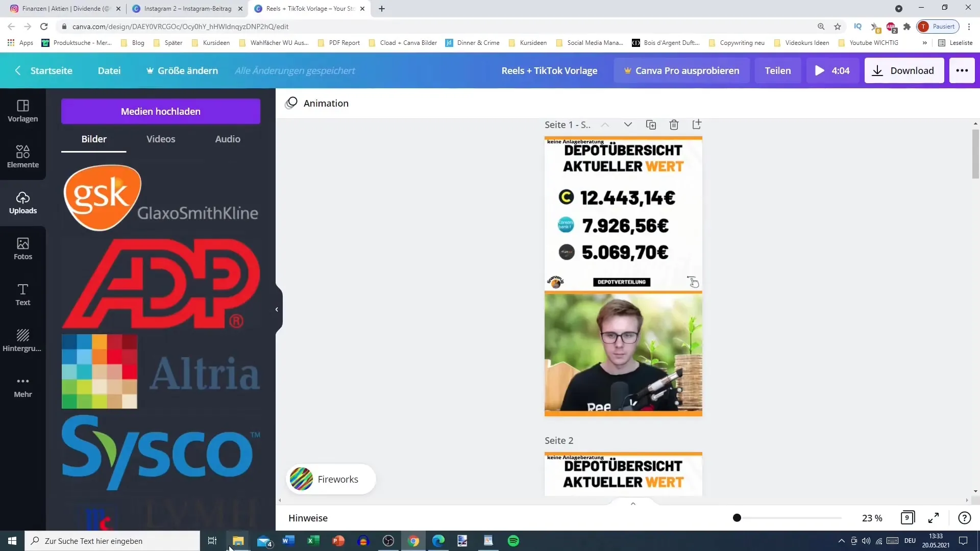The width and height of the screenshot is (980, 551).
Task: Open the Hintergrund panel
Action: (x=22, y=340)
